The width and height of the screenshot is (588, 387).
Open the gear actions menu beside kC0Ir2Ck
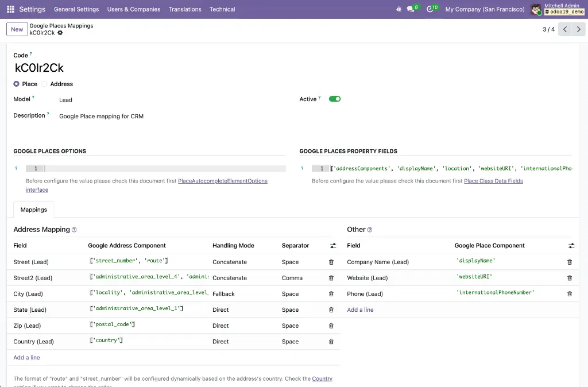coord(60,33)
